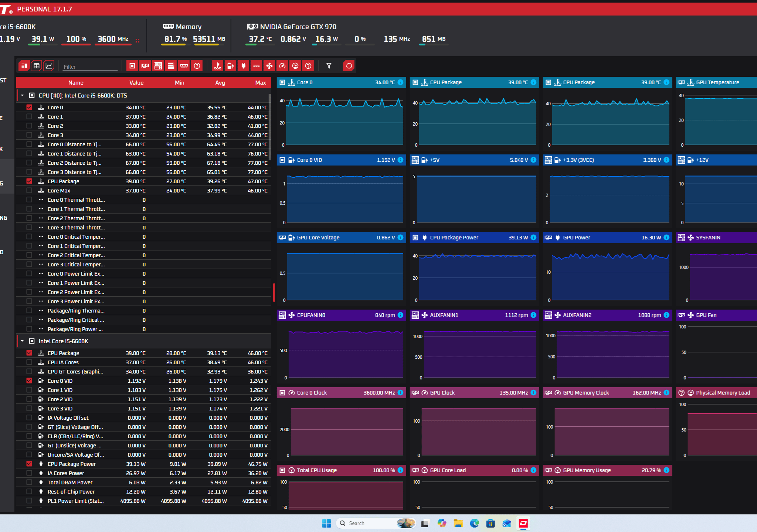Image resolution: width=757 pixels, height=532 pixels.
Task: Click the taskbar Search box
Action: [x=376, y=523]
